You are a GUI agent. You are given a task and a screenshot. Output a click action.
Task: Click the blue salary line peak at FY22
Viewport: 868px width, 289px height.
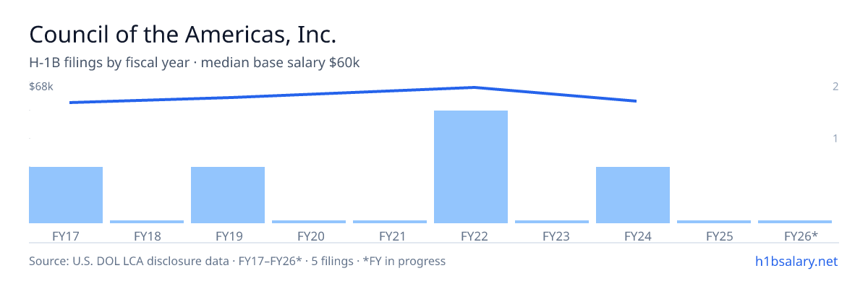(x=474, y=87)
